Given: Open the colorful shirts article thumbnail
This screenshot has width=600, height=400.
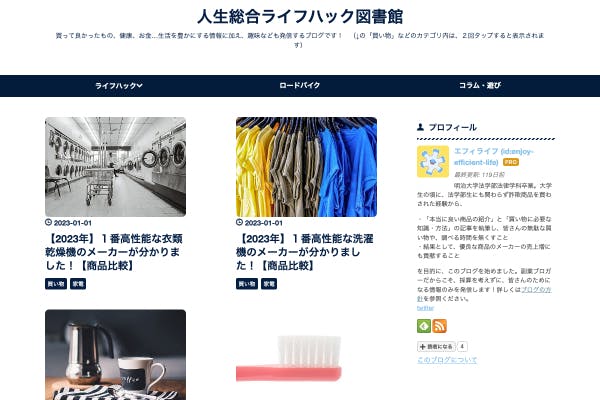Looking at the screenshot, I should click(x=307, y=167).
